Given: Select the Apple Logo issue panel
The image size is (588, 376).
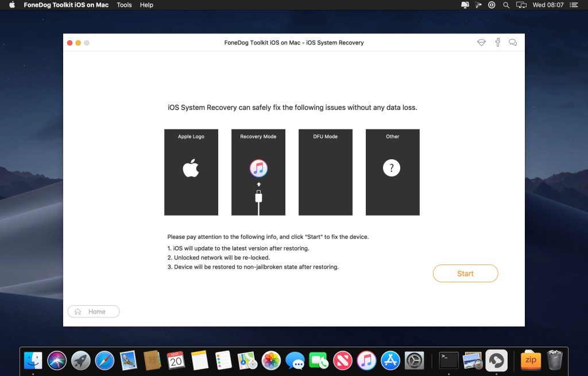Looking at the screenshot, I should pos(191,171).
